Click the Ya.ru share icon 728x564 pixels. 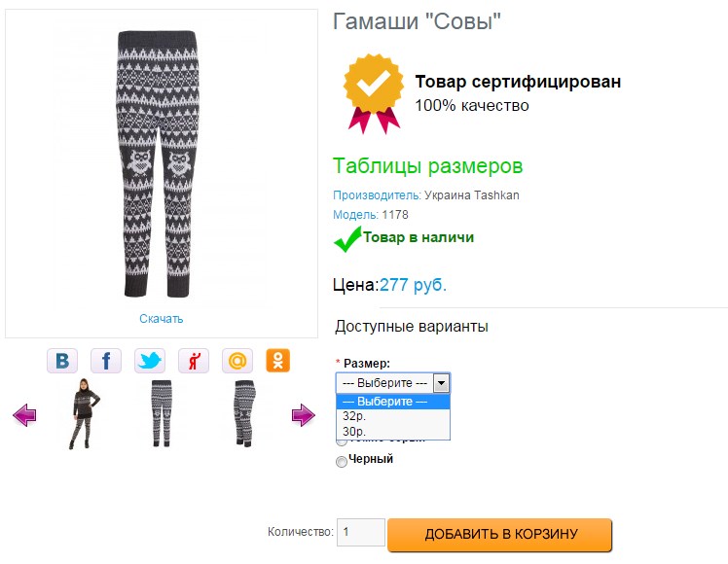pos(194,361)
